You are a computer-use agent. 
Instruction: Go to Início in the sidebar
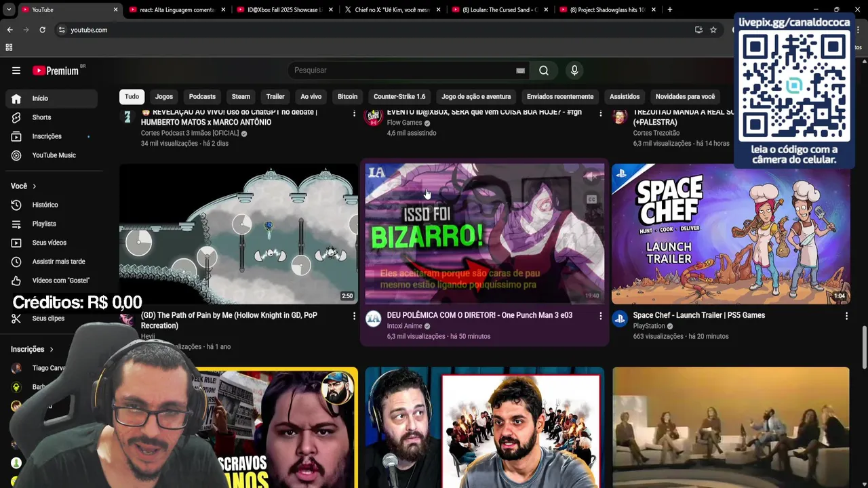[x=52, y=98]
